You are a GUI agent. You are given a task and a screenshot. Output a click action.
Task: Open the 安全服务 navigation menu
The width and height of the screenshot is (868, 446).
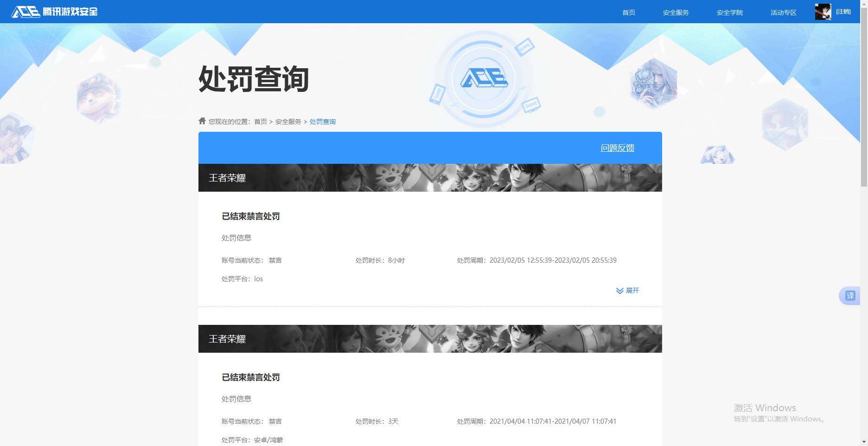click(676, 13)
